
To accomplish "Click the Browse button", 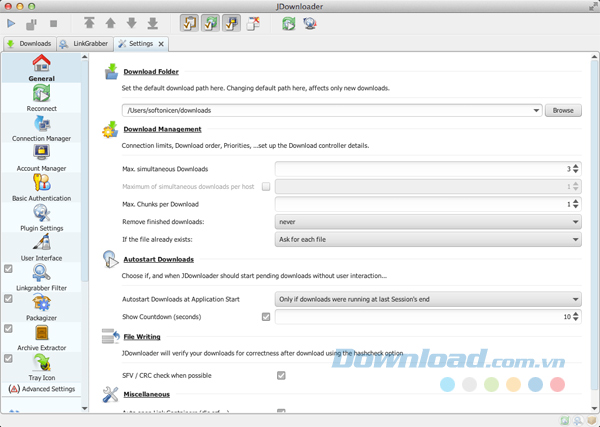I will click(x=563, y=110).
